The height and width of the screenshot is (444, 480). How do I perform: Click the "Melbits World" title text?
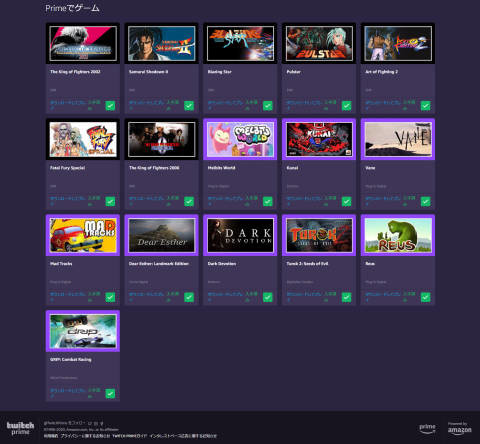tap(221, 168)
